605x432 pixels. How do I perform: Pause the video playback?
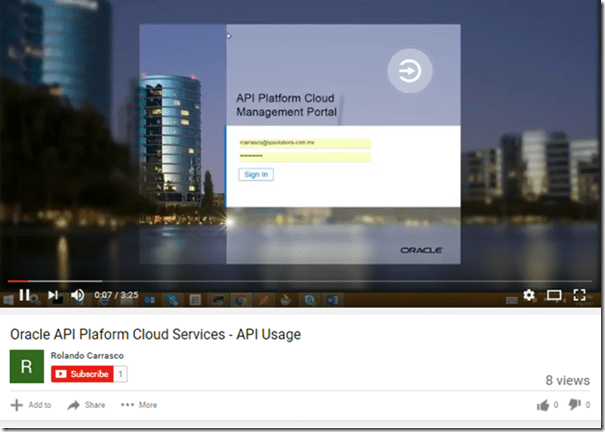25,295
